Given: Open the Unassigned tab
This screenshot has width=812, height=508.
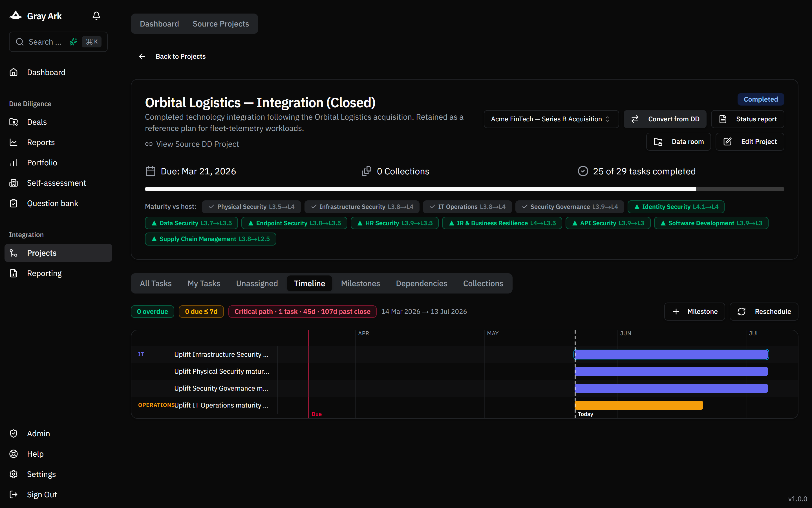Looking at the screenshot, I should point(257,283).
